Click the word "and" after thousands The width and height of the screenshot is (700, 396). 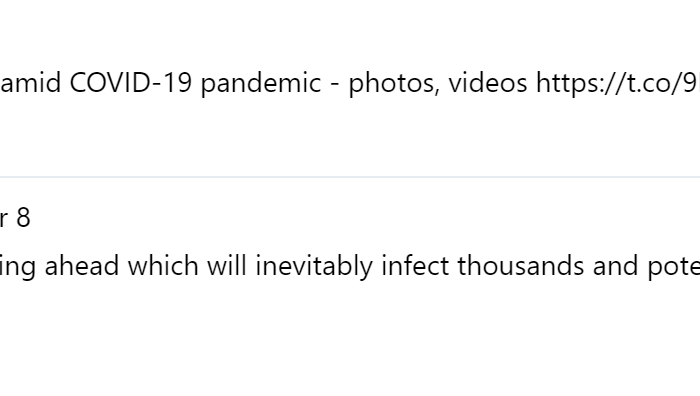click(x=616, y=266)
